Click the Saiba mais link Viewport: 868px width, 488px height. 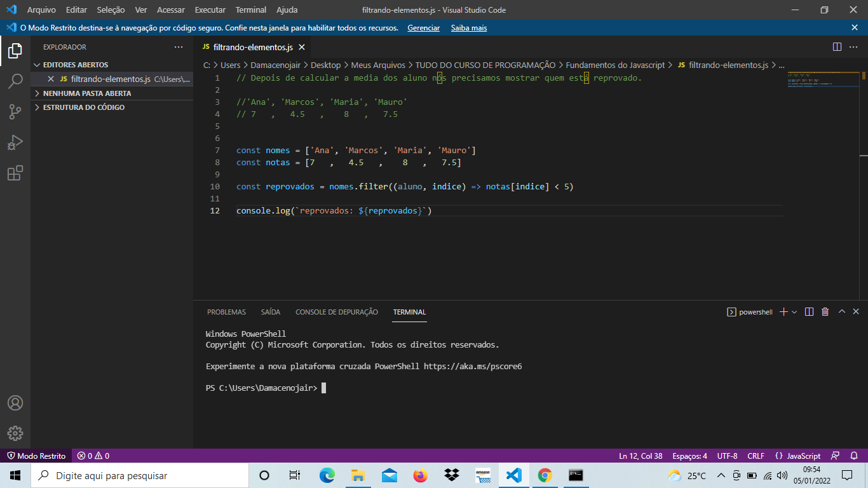pyautogui.click(x=469, y=28)
